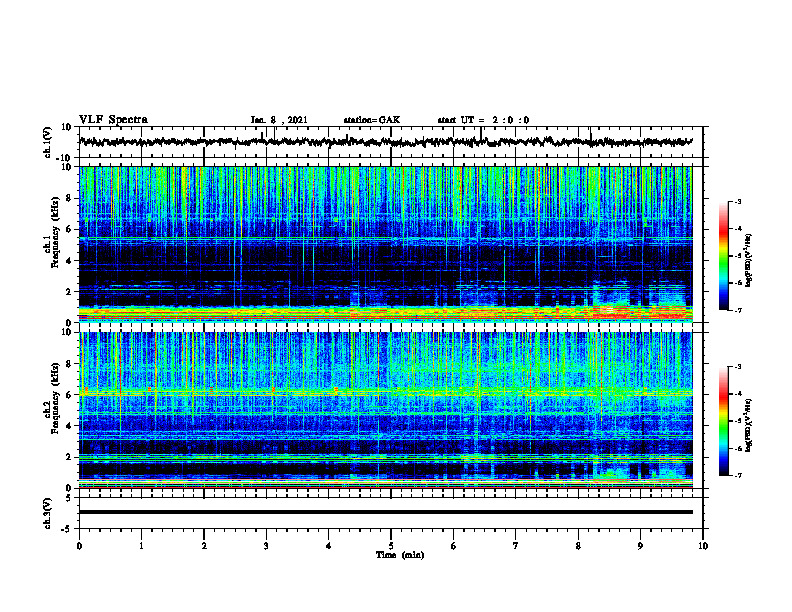
Task: Click the "Time (min)" axis title
Action: [400, 555]
